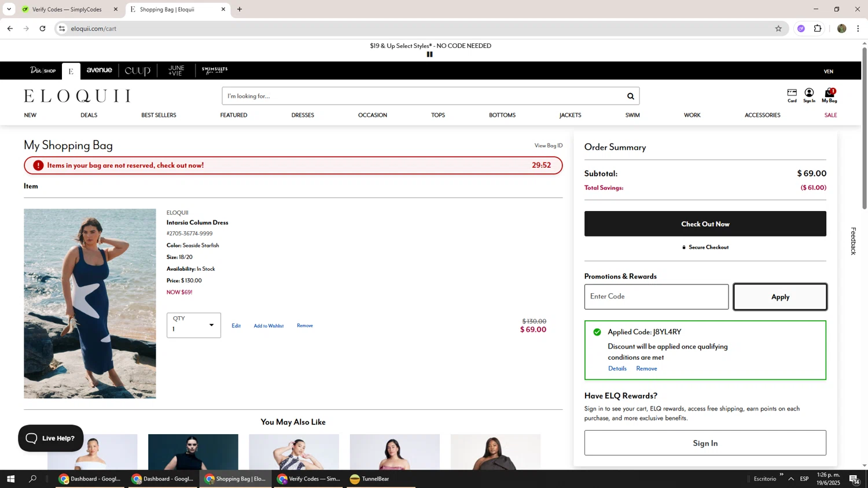This screenshot has height=488, width=868.
Task: Open the June + Vie brand logo
Action: (x=176, y=71)
